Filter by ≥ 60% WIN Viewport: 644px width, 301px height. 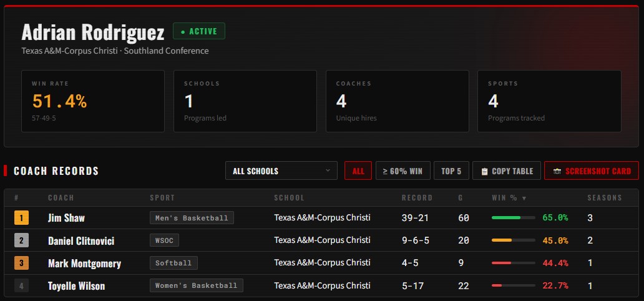point(403,170)
